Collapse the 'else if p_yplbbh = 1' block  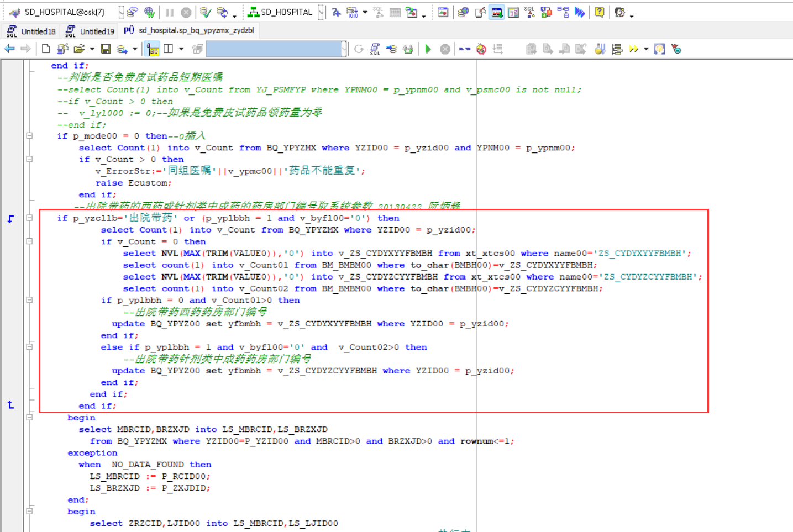(29, 347)
